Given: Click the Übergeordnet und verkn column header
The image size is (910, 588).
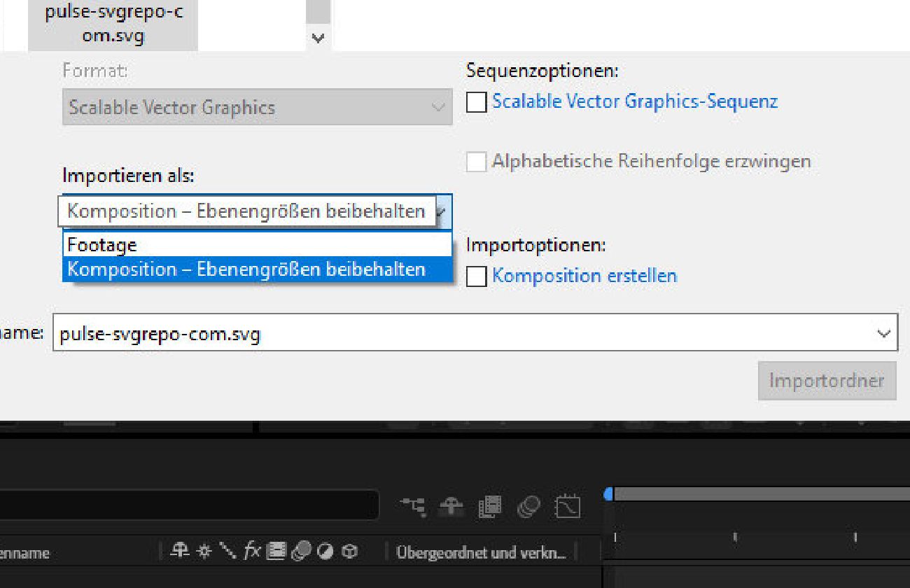Looking at the screenshot, I should click(x=483, y=552).
